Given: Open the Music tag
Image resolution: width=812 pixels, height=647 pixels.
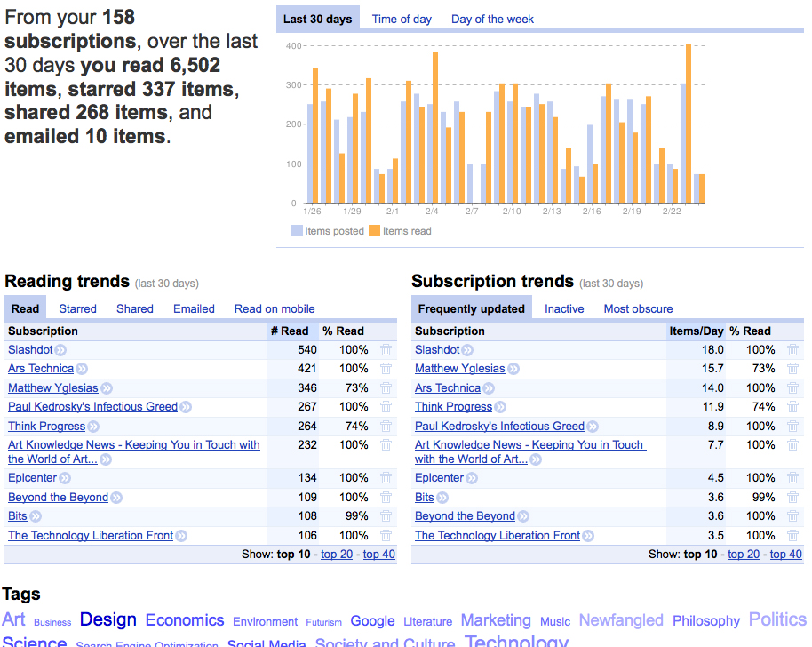Looking at the screenshot, I should [555, 621].
